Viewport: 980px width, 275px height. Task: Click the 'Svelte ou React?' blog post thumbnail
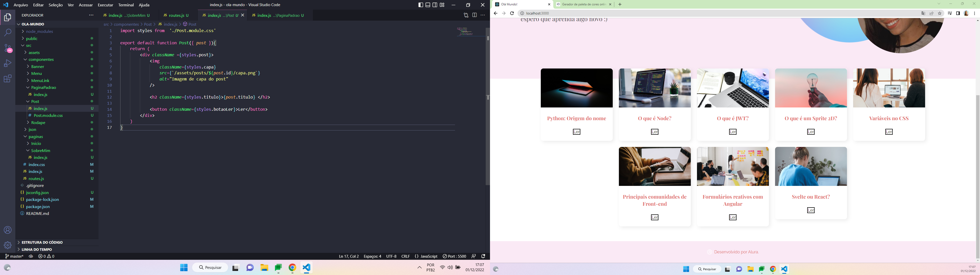pyautogui.click(x=811, y=167)
